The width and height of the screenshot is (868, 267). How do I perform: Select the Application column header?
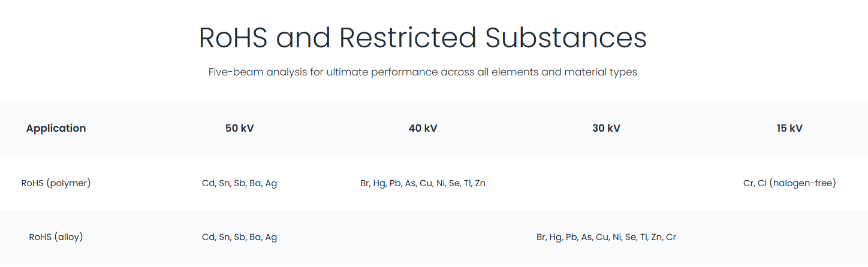coord(56,128)
